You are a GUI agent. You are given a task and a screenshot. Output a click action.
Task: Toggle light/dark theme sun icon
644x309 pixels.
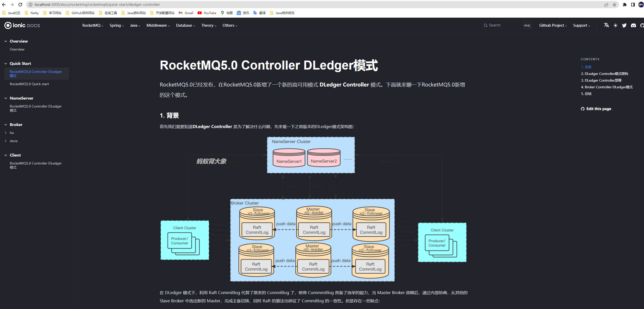point(615,25)
